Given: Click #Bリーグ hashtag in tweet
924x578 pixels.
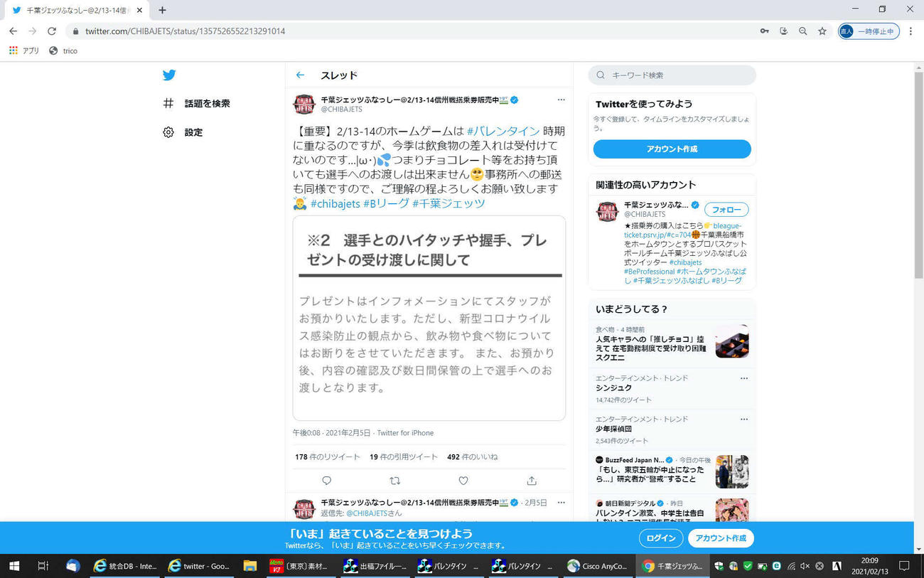Looking at the screenshot, I should click(x=386, y=203).
